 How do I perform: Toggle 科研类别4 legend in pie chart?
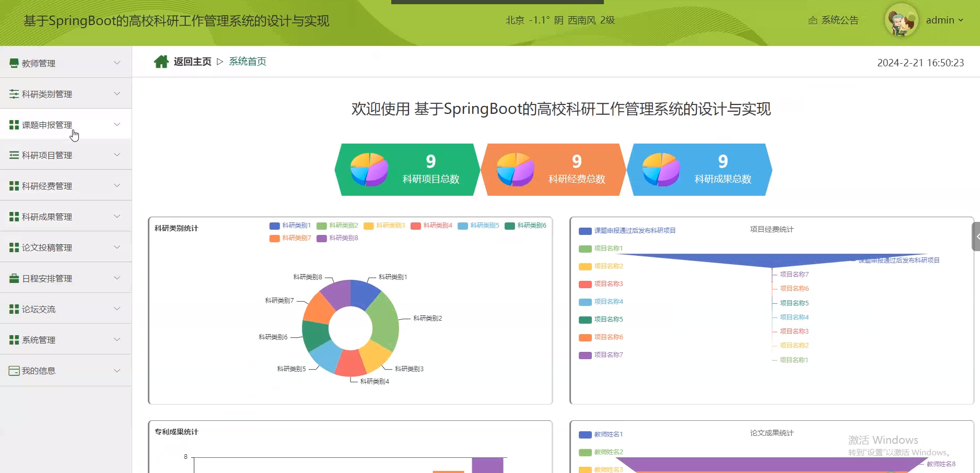pyautogui.click(x=431, y=226)
